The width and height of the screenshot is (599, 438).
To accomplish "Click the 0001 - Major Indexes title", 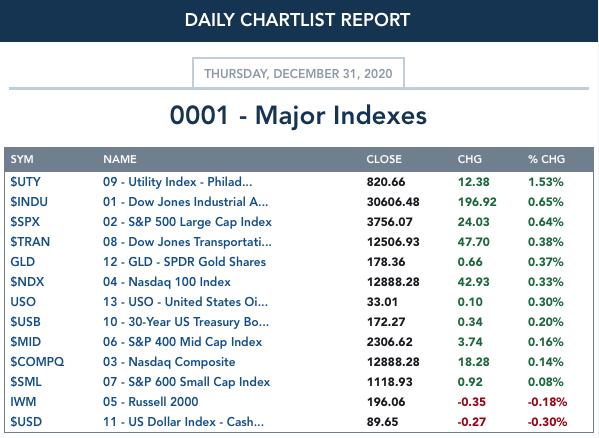I will (298, 115).
